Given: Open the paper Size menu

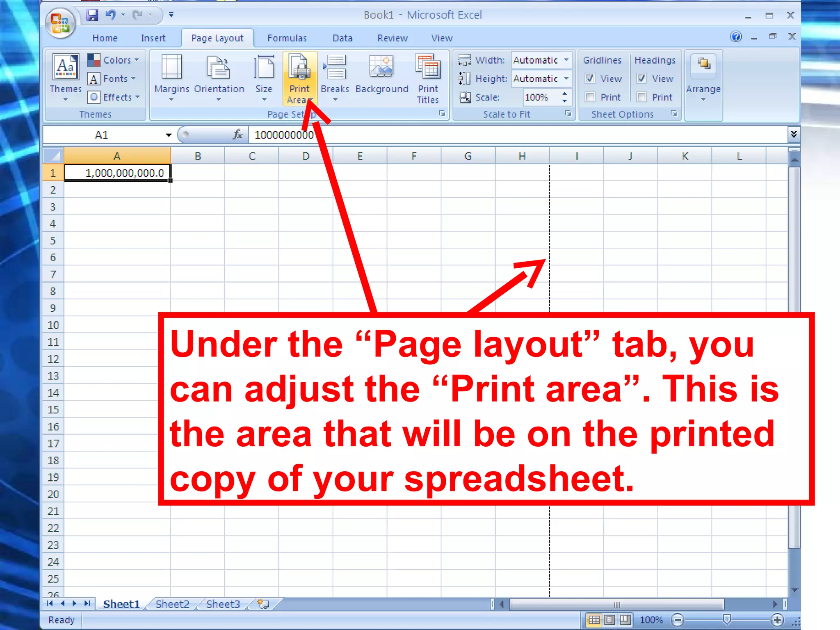Looking at the screenshot, I should point(264,78).
